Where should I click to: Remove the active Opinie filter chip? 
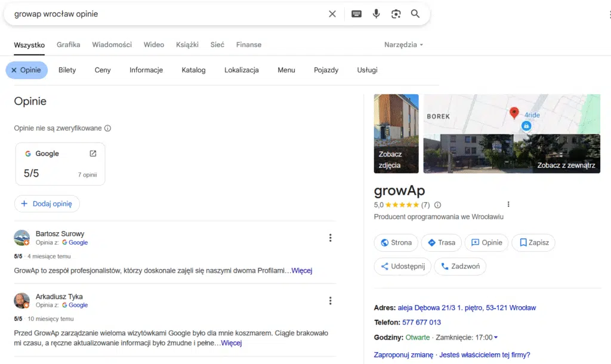14,70
